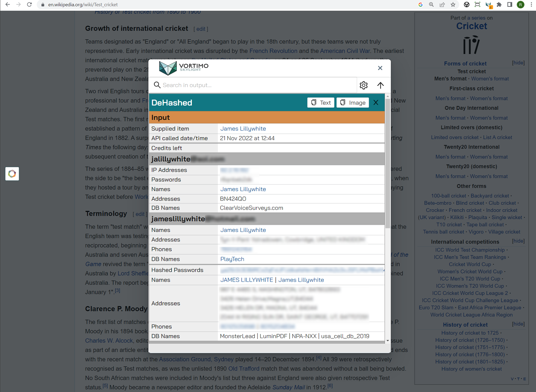
Task: Open ICC World Test Championship link
Action: pyautogui.click(x=470, y=250)
